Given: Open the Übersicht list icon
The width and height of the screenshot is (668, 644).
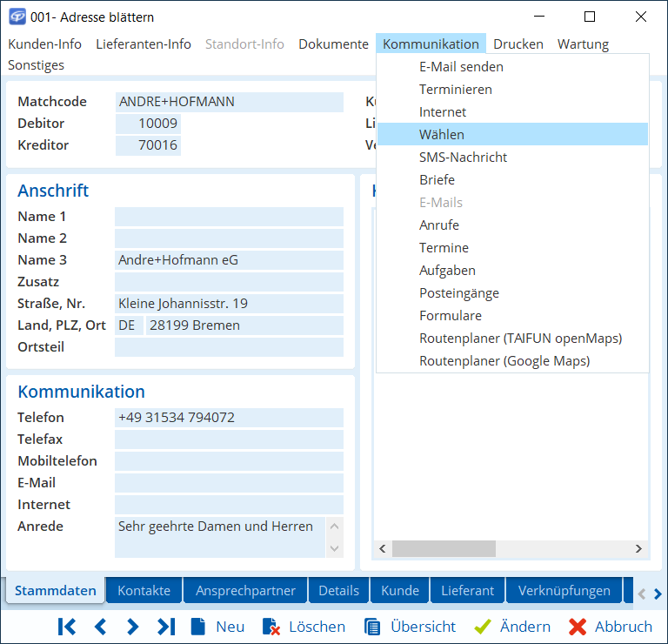Looking at the screenshot, I should pos(372,627).
